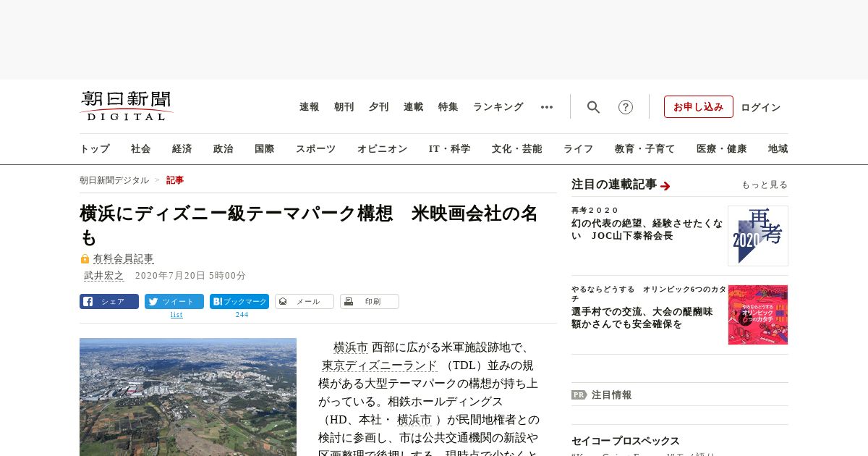Click the Asahi Shimbun Digital logo
Image resolution: width=868 pixels, height=456 pixels.
[127, 106]
